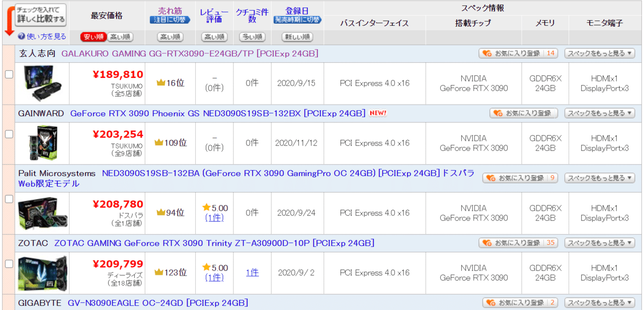The height and width of the screenshot is (310, 644).
Task: Open ZOTAC GAMING RTX 3090 Trinity link
Action: pyautogui.click(x=214, y=243)
